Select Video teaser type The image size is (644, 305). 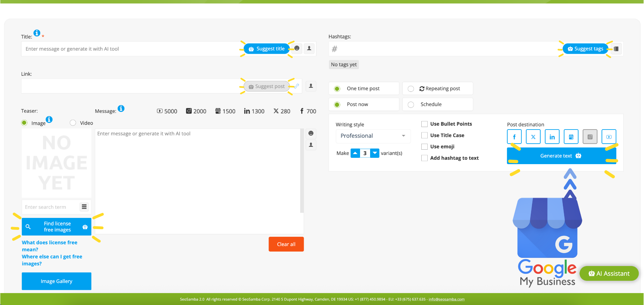click(x=73, y=123)
